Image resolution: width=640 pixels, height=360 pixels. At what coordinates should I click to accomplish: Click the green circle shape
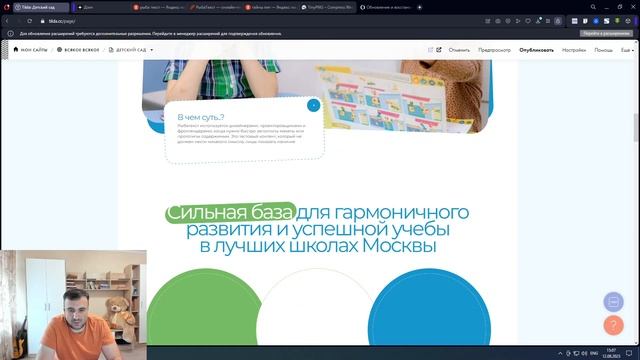[x=205, y=307]
